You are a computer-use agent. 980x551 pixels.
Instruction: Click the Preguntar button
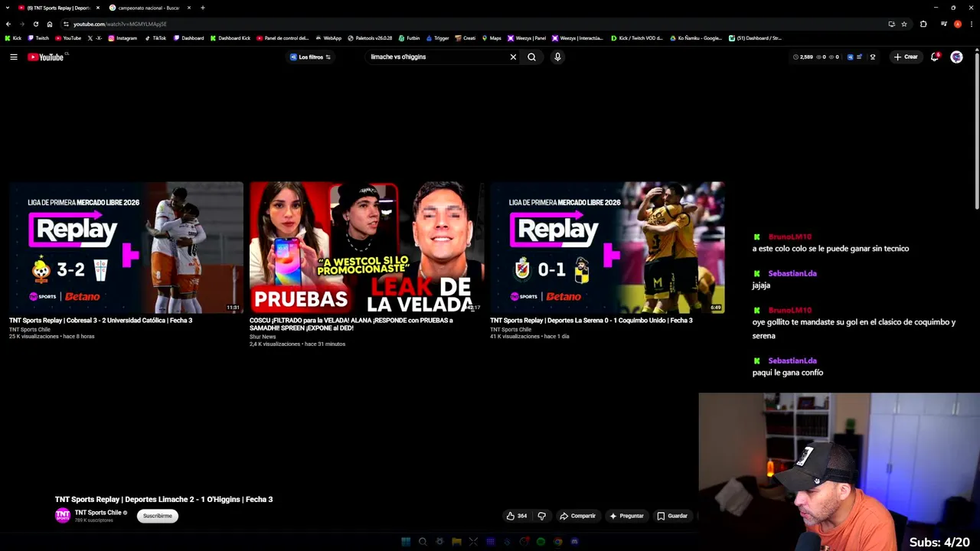(x=626, y=516)
